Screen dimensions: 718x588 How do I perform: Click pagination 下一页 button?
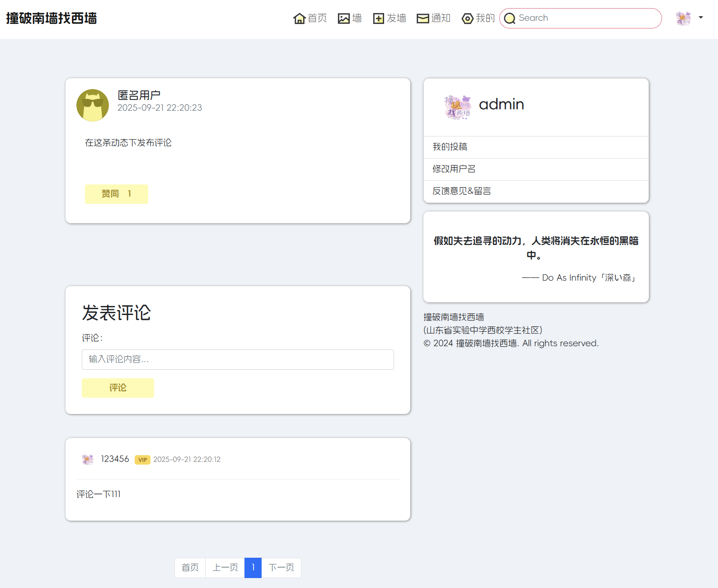(x=281, y=568)
